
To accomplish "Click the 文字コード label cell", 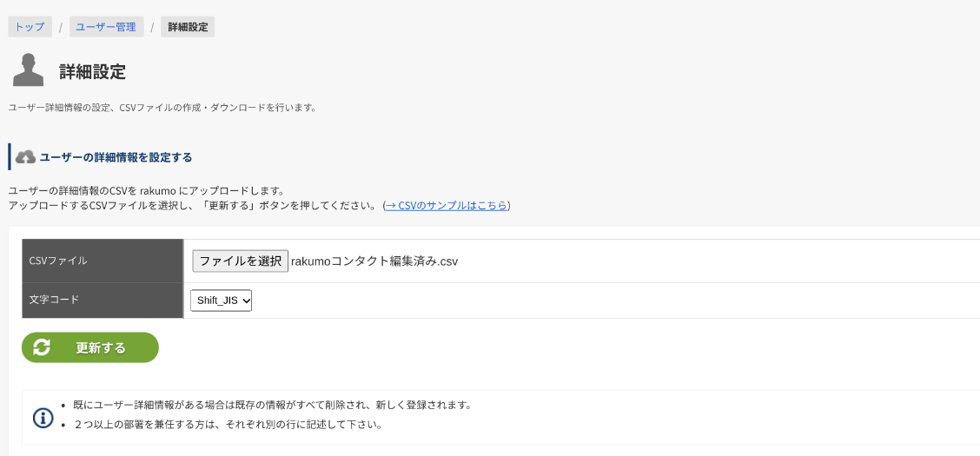I will pyautogui.click(x=103, y=300).
